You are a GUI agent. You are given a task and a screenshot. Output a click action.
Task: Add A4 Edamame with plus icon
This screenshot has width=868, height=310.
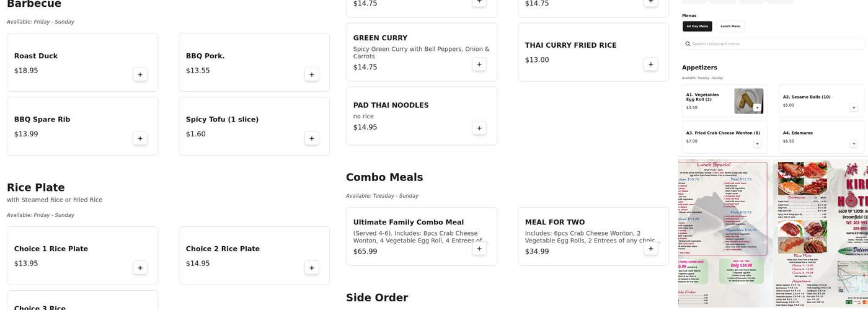click(x=854, y=144)
